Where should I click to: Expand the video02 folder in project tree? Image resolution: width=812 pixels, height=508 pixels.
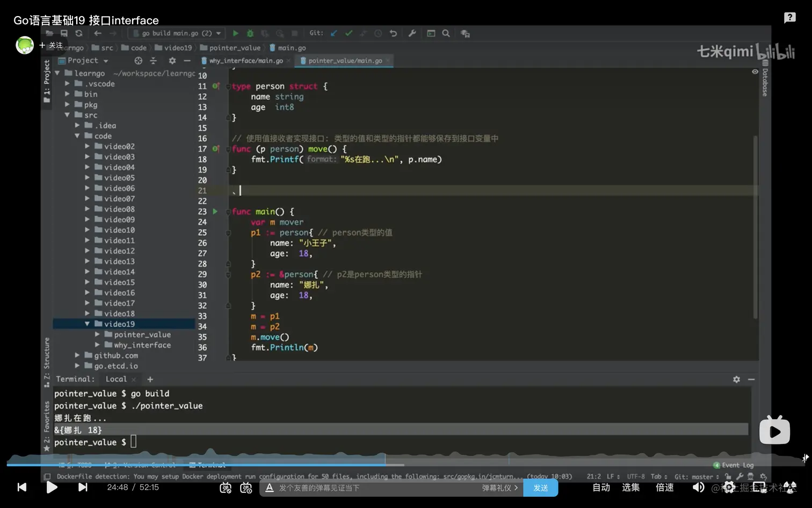click(x=87, y=146)
